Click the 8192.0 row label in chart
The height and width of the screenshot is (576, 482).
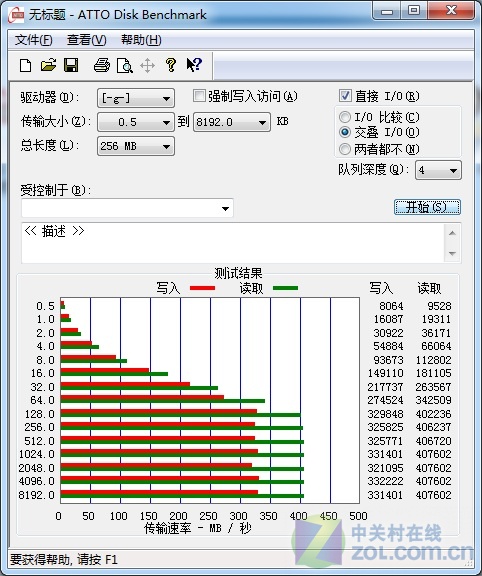[36, 495]
